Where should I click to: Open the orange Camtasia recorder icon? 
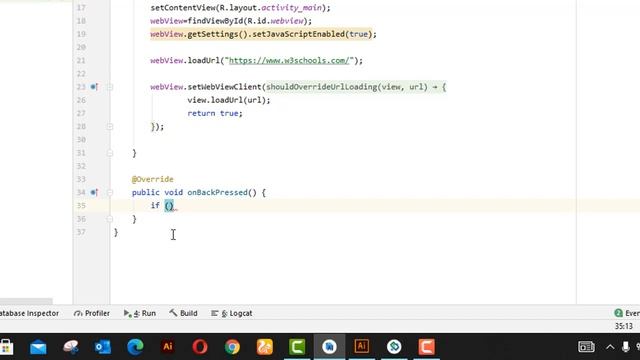(426, 347)
